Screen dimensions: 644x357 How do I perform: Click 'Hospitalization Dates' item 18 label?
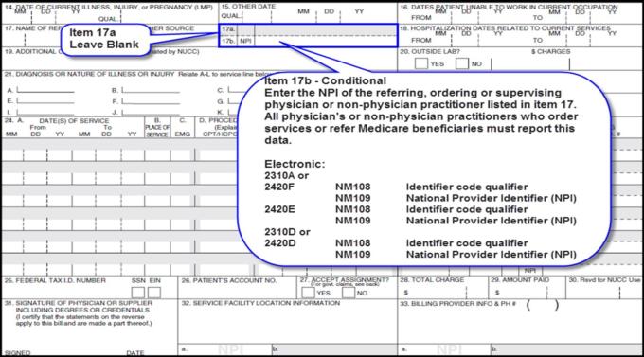(505, 28)
